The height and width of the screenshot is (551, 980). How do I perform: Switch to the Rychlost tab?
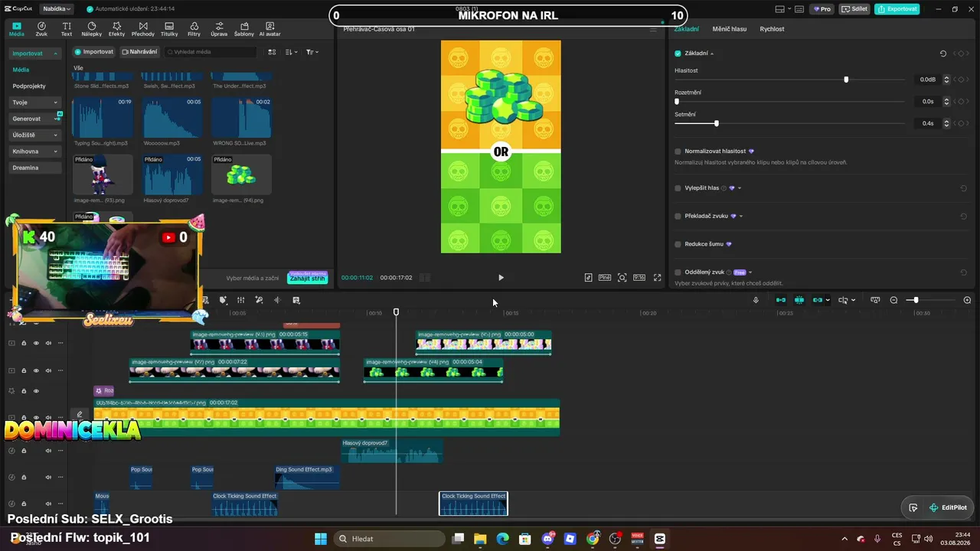(x=772, y=29)
